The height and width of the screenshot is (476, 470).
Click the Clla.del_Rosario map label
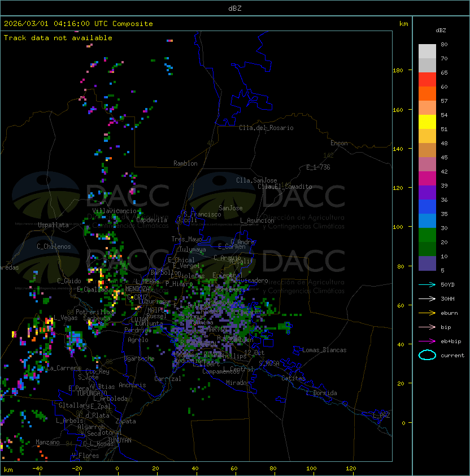click(x=266, y=128)
